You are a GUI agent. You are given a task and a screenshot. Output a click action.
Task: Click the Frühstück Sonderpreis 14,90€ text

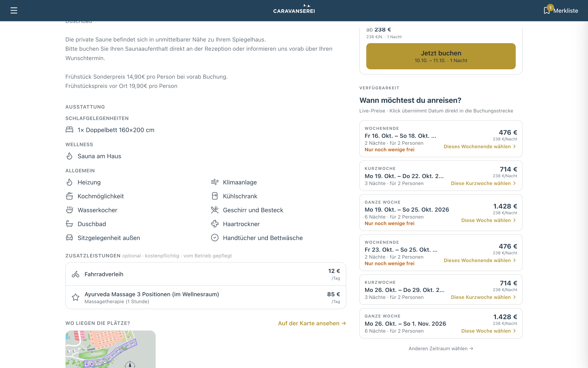(147, 77)
